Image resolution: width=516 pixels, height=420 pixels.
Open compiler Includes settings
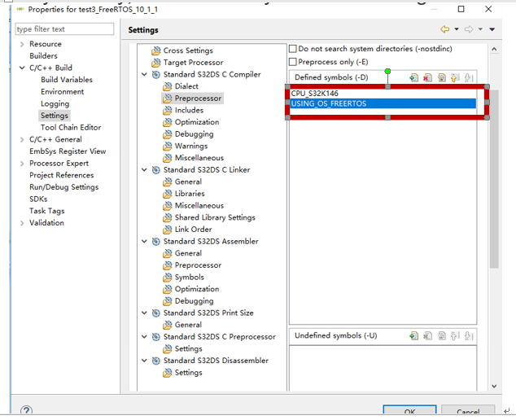[189, 110]
